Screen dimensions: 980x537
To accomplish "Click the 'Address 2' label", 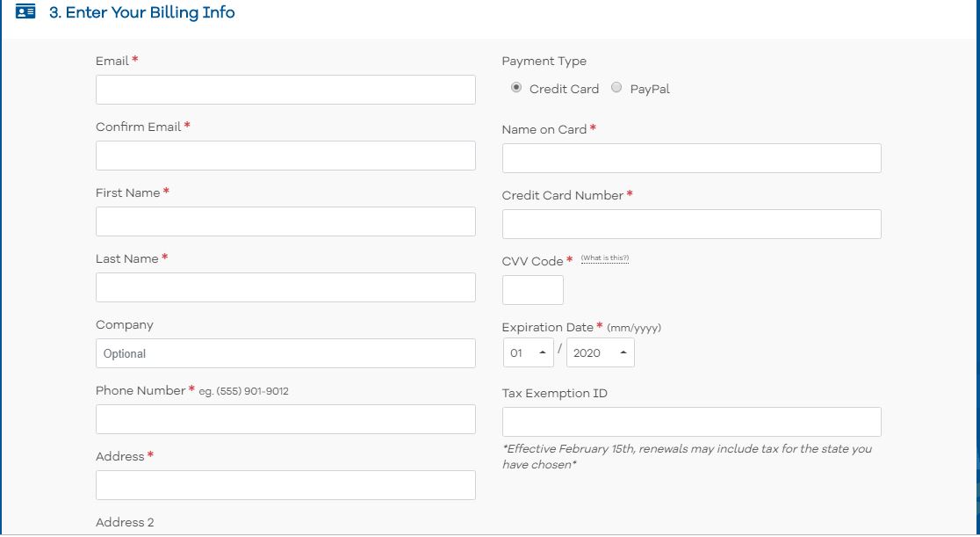I will tap(125, 522).
